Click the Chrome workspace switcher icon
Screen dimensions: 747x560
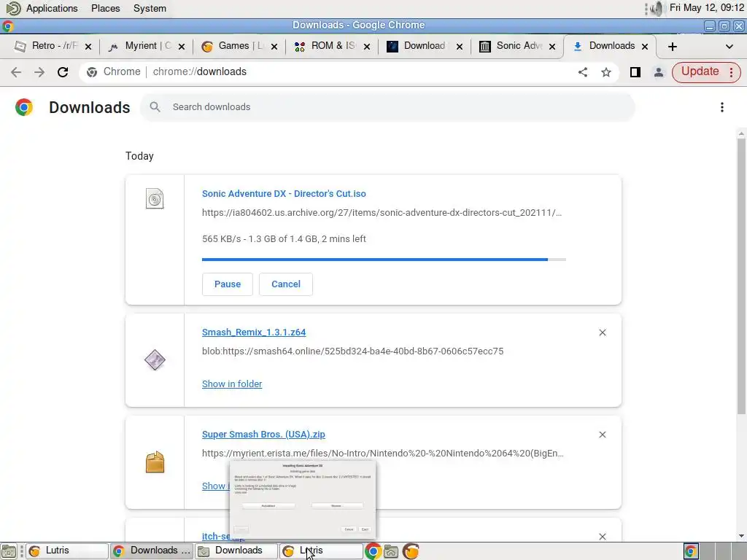(691, 551)
